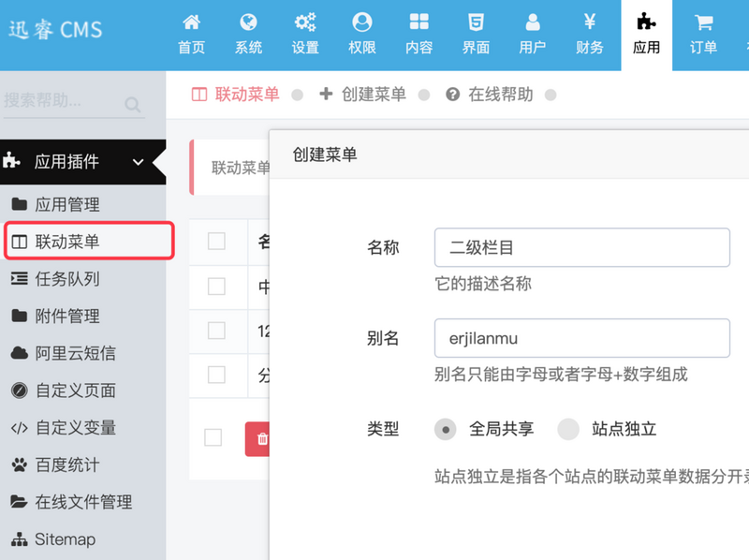
Task: Tick the checkbox beside the delete button
Action: click(x=213, y=437)
